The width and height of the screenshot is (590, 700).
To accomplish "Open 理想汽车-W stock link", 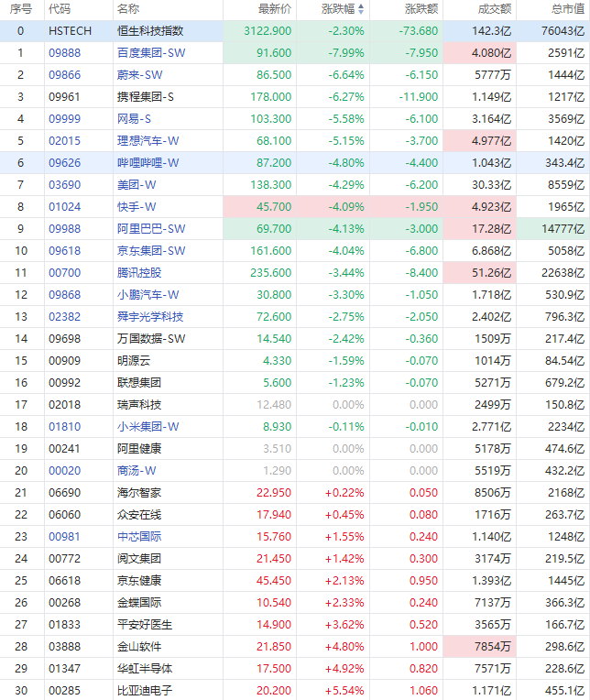I will click(x=147, y=140).
